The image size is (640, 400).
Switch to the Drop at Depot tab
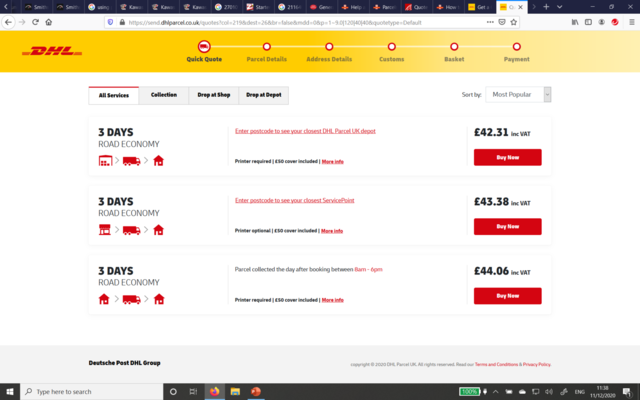pyautogui.click(x=264, y=95)
